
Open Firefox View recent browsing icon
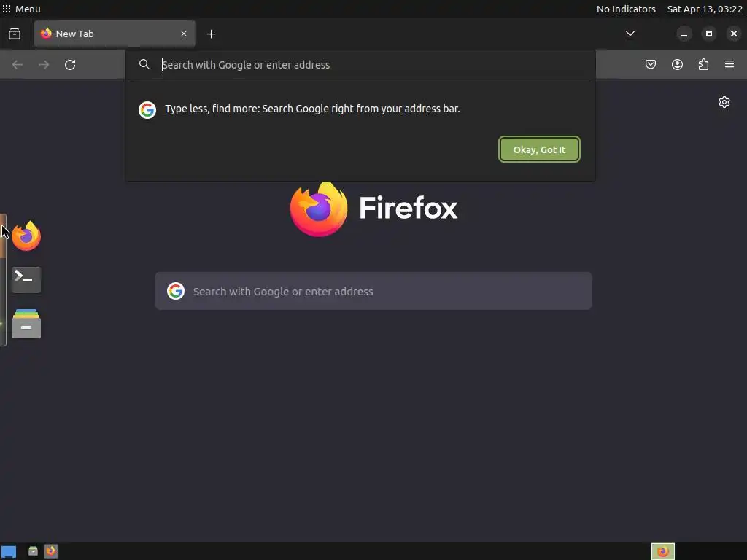point(15,34)
